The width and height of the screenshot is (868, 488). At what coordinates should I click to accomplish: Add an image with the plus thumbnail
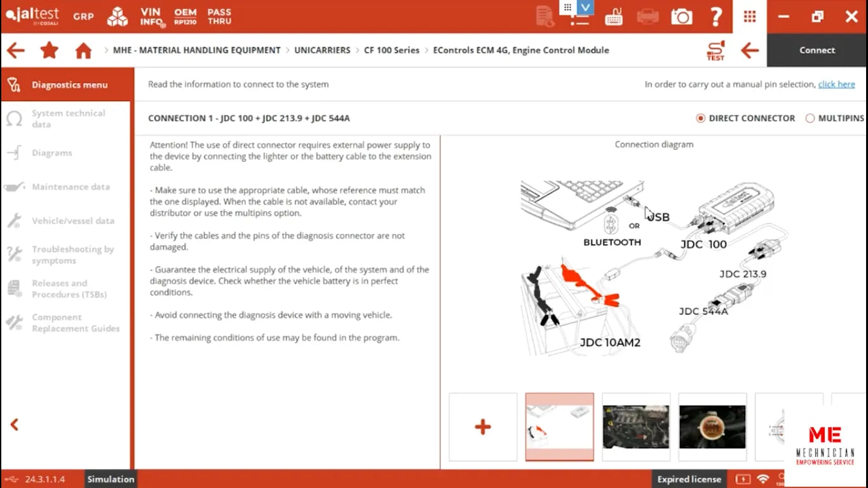click(x=483, y=427)
